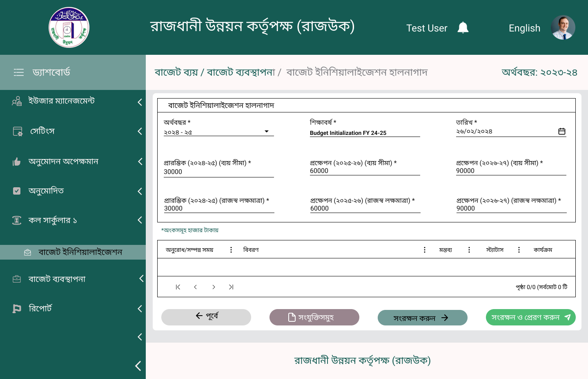The image size is (588, 379).
Task: Click the flag icon for রিপোর্ট
Action: [x=17, y=309]
